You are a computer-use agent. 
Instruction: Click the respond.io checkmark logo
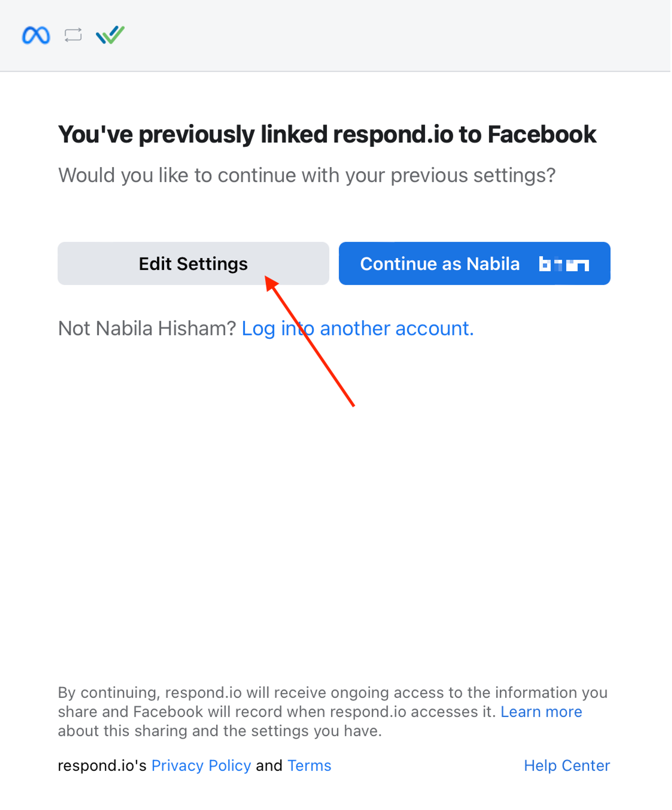[x=110, y=35]
